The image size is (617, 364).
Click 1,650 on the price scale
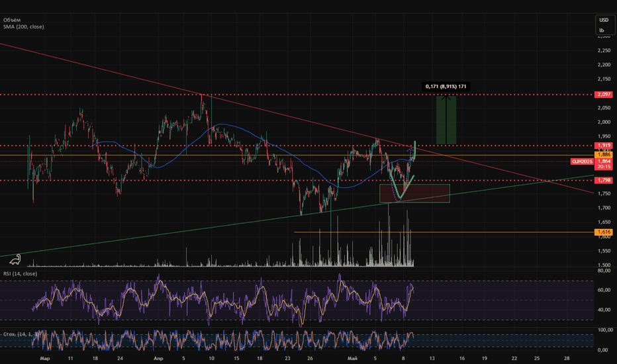[604, 222]
